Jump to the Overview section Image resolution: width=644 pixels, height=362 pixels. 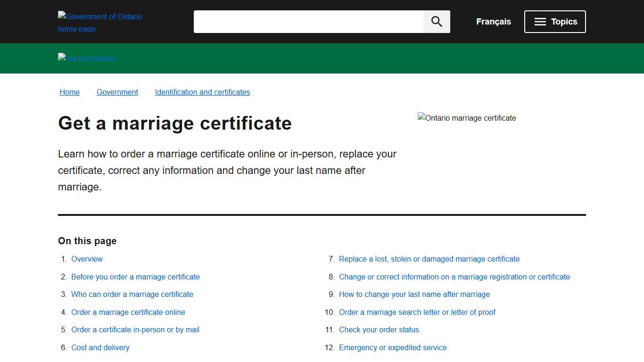tap(87, 259)
